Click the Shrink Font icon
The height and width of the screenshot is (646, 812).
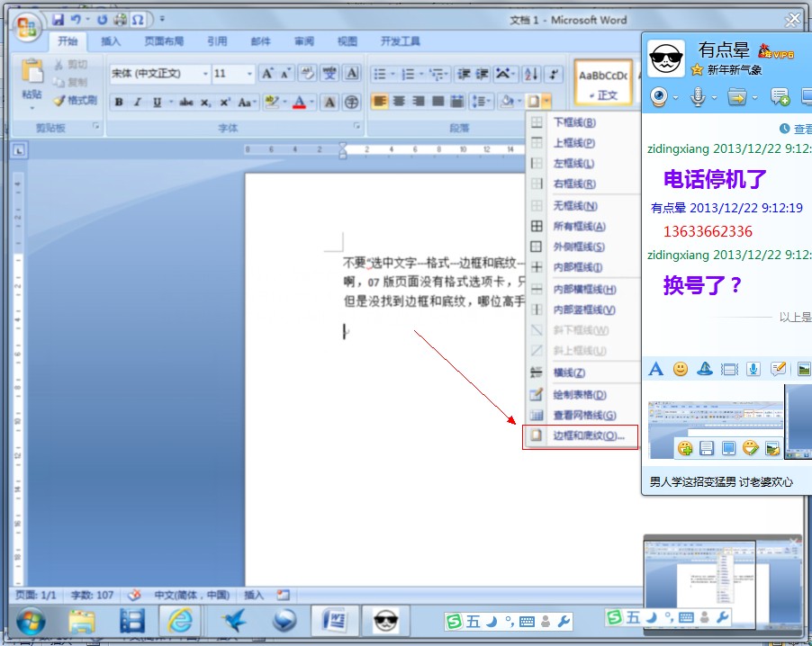(285, 74)
